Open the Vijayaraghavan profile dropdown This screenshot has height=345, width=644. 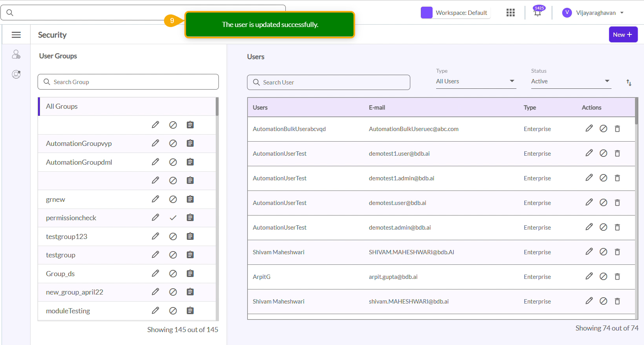pos(593,13)
